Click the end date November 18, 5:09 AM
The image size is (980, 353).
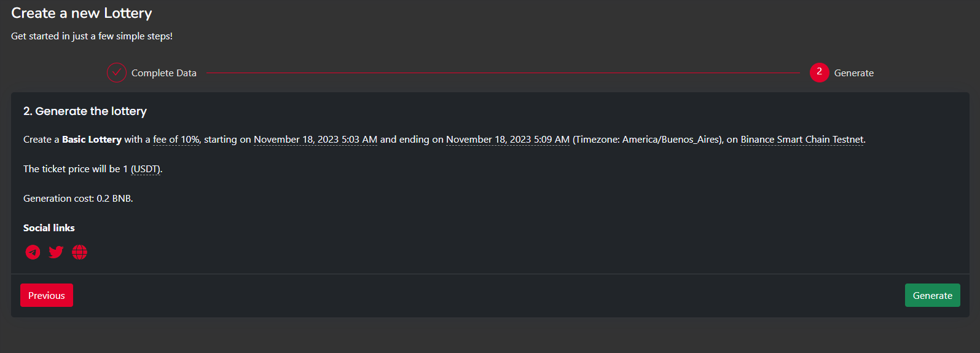pos(508,140)
